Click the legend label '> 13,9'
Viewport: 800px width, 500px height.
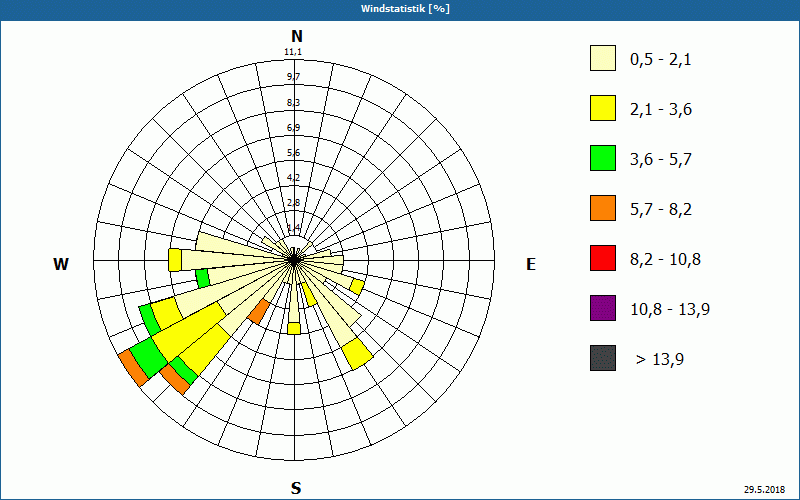coord(660,360)
